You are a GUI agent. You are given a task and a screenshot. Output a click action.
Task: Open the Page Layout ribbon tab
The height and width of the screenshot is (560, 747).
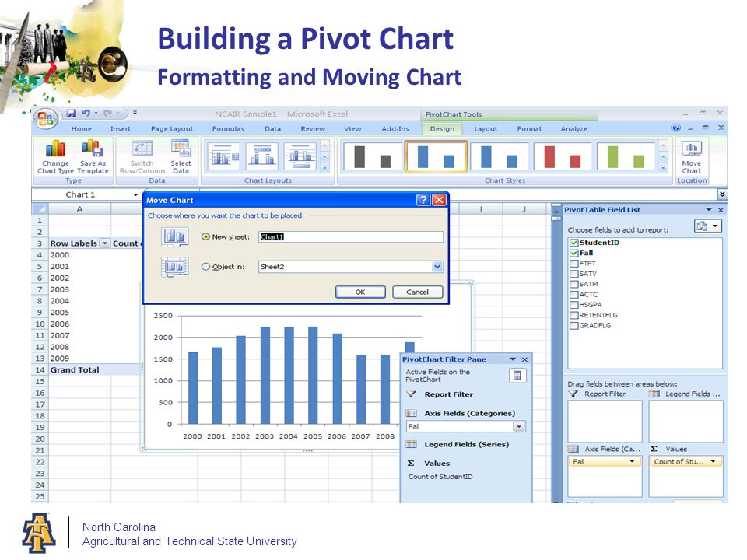point(172,128)
